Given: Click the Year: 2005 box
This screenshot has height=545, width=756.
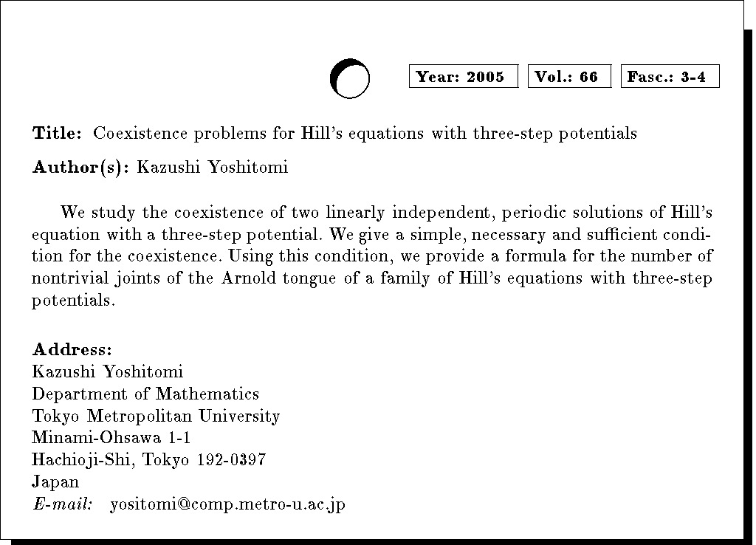Looking at the screenshot, I should pos(463,77).
